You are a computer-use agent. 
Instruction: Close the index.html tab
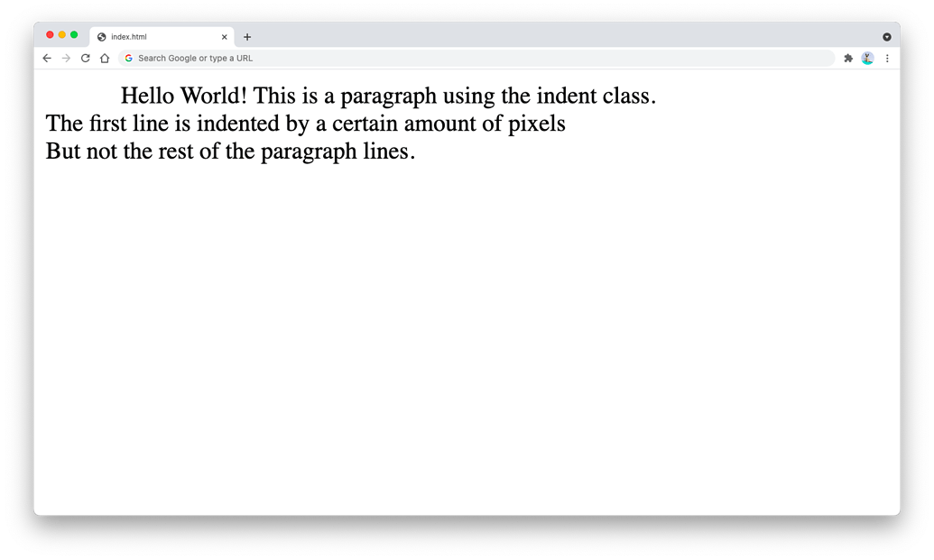pos(224,37)
